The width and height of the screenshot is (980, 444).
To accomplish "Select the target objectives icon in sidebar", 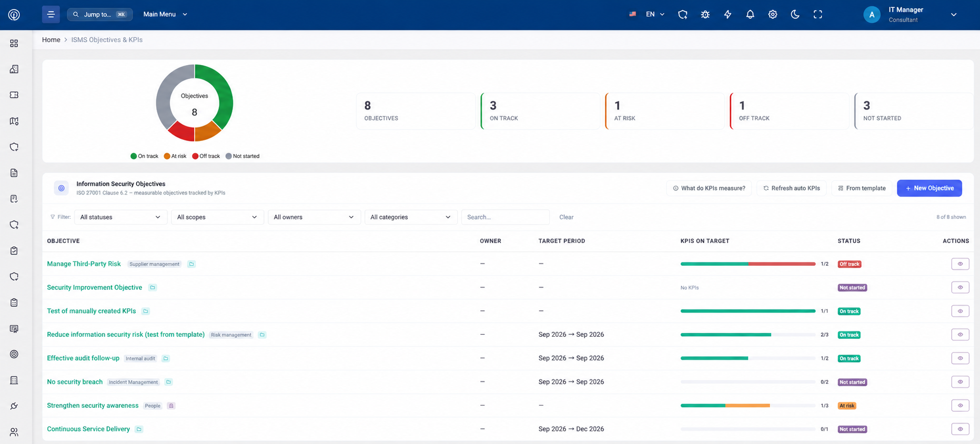I will click(14, 354).
